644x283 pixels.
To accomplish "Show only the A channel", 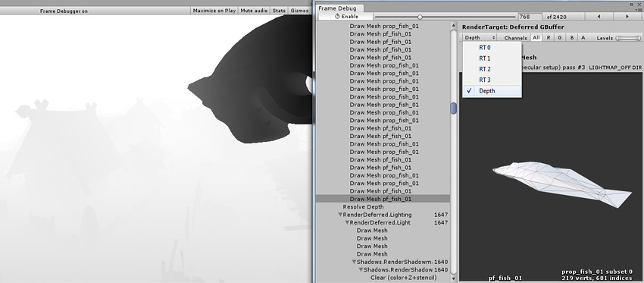I will coord(583,37).
